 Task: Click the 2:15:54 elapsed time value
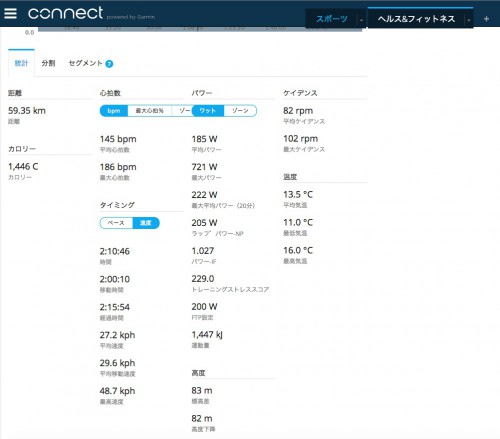click(x=115, y=307)
